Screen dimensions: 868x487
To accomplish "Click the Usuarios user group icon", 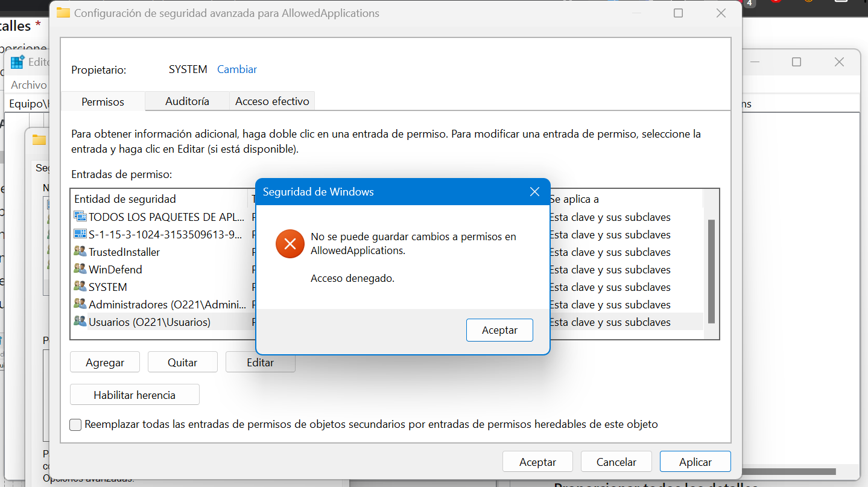I will tap(80, 321).
